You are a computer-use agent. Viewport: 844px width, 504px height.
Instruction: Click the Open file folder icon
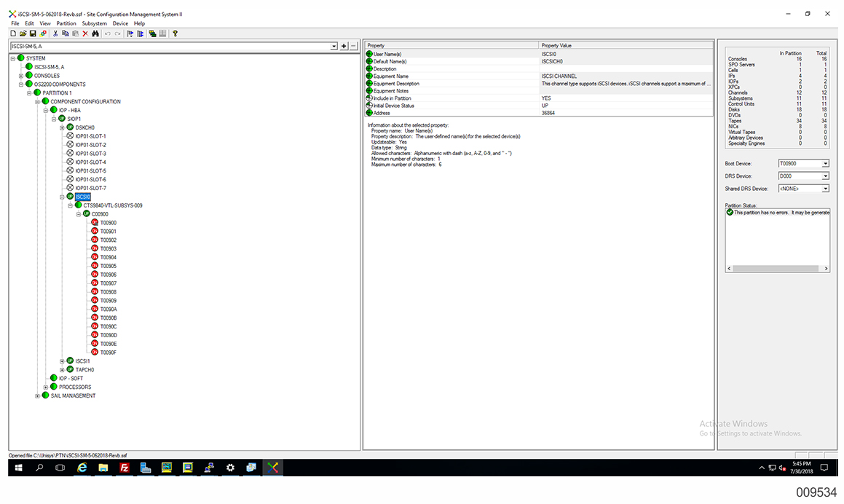[x=23, y=34]
